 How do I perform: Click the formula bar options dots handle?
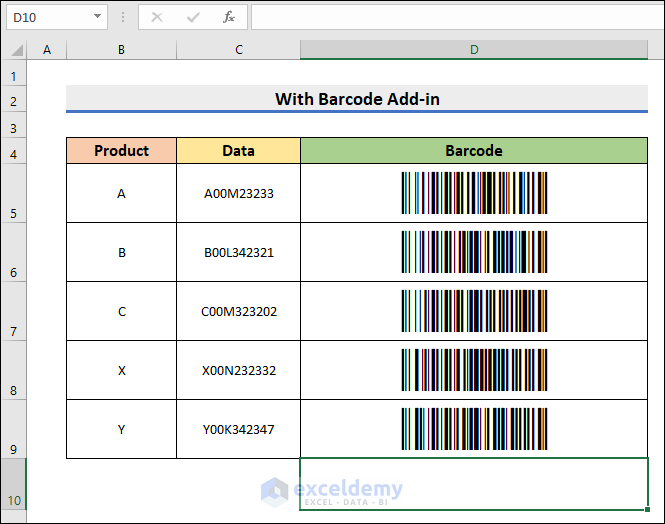coord(123,17)
